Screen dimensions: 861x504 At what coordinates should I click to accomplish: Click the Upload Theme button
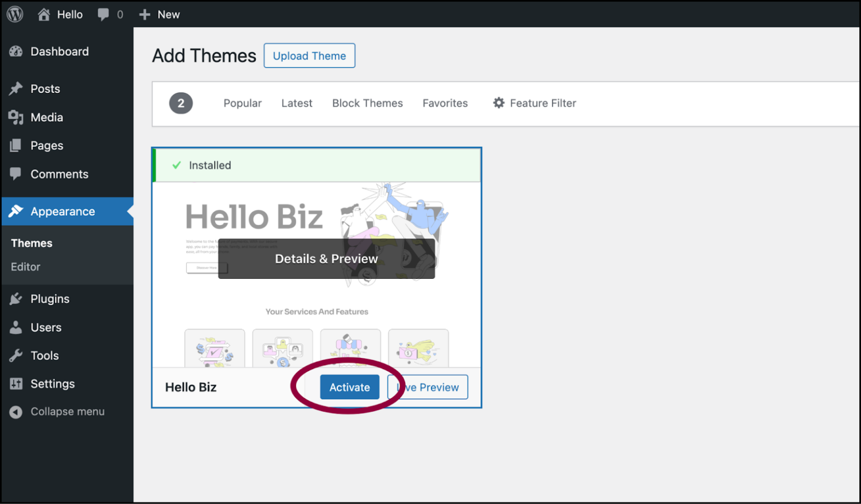(x=309, y=55)
